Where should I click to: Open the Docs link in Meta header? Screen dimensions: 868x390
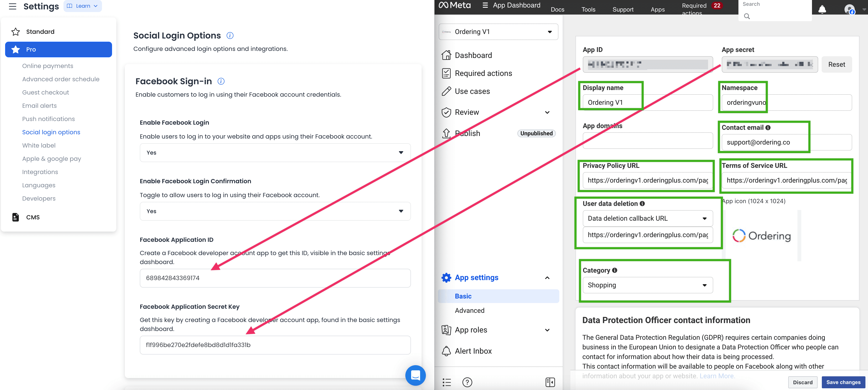coord(557,9)
